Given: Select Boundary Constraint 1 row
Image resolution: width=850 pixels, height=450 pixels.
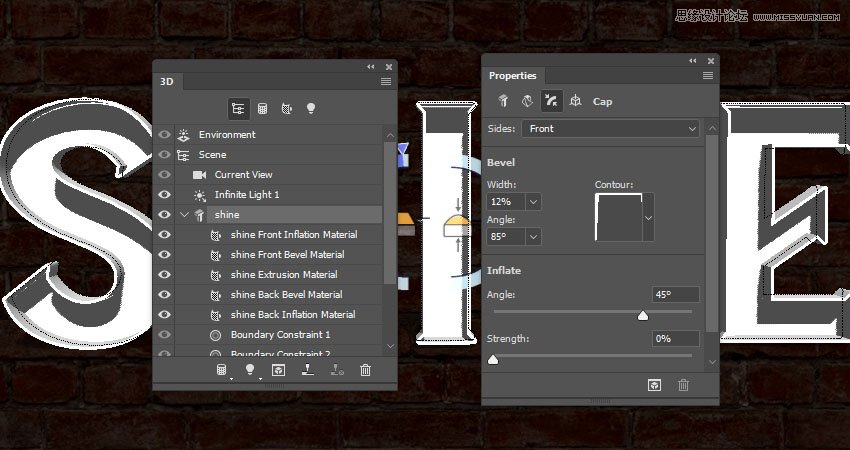Looking at the screenshot, I should click(x=279, y=335).
